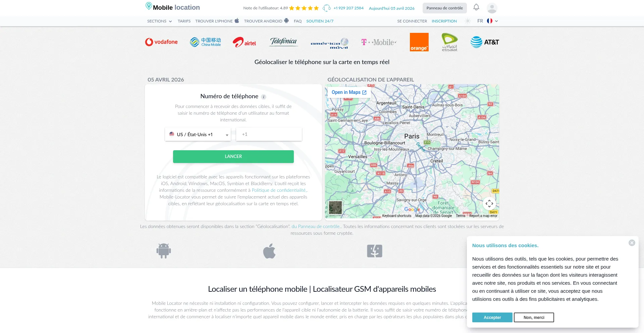Click the Android icon in the Android menu item

pos(286,20)
